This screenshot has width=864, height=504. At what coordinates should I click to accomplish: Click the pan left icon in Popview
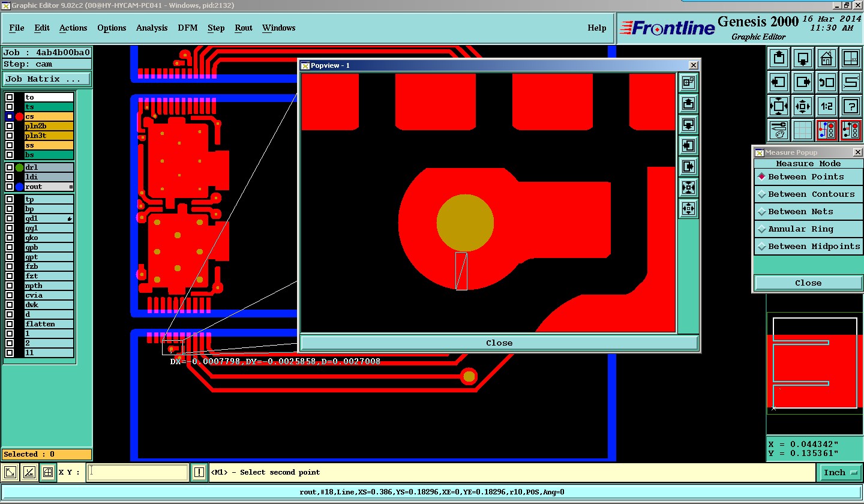688,146
